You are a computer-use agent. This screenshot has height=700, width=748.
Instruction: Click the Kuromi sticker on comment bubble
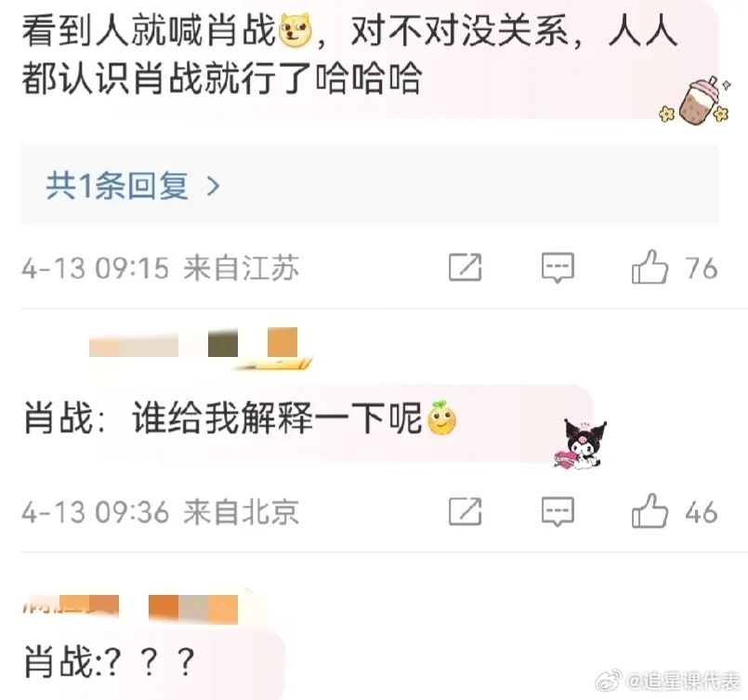click(580, 444)
